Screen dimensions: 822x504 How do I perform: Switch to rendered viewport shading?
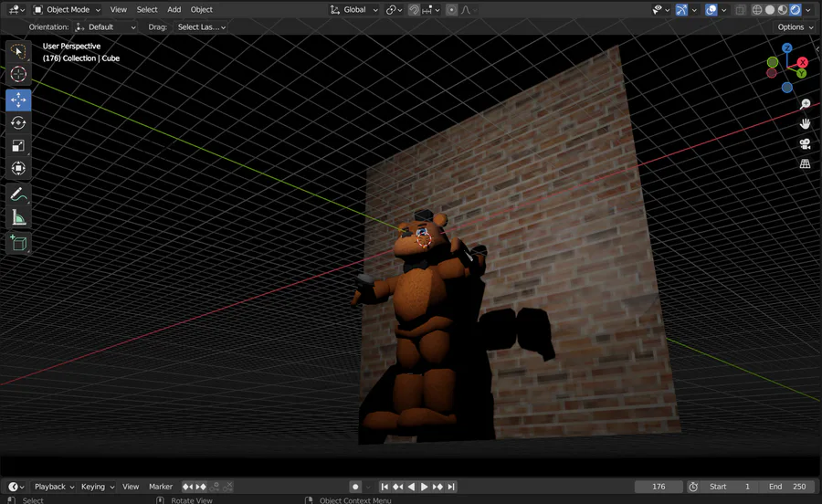click(795, 9)
